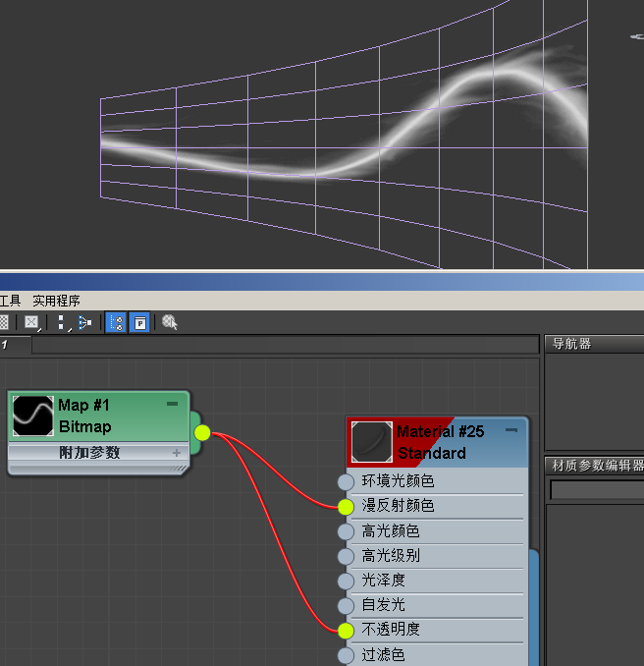Select the 过滤色 slot label
The image size is (644, 666).
point(383,654)
